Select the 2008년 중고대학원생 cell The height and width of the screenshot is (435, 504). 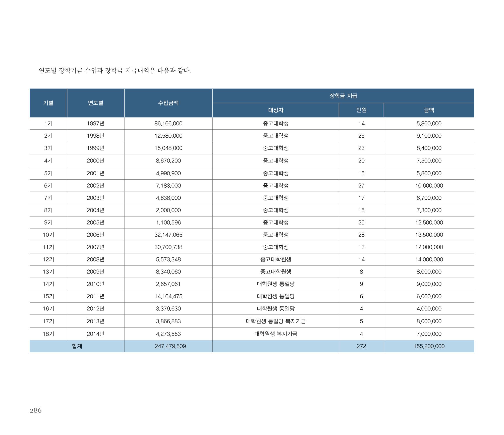(x=276, y=259)
